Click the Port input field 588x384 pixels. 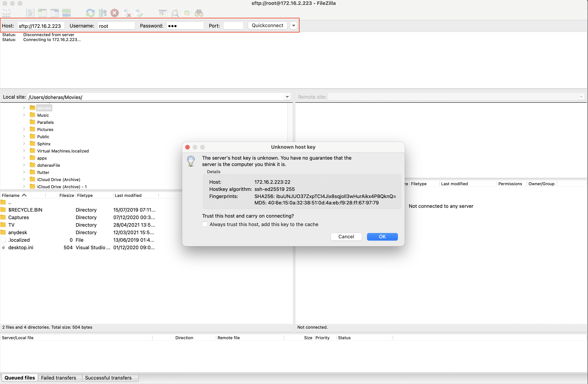233,26
